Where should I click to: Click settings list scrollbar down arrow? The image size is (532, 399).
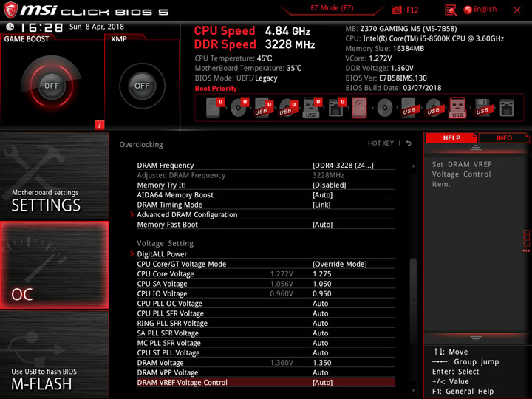(413, 391)
